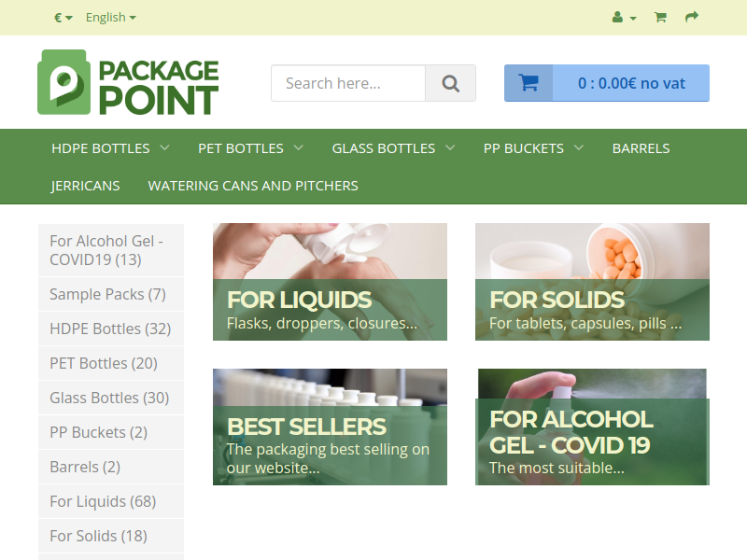Viewport: 747px width, 560px height.
Task: Open the euro currency dropdown
Action: point(63,18)
